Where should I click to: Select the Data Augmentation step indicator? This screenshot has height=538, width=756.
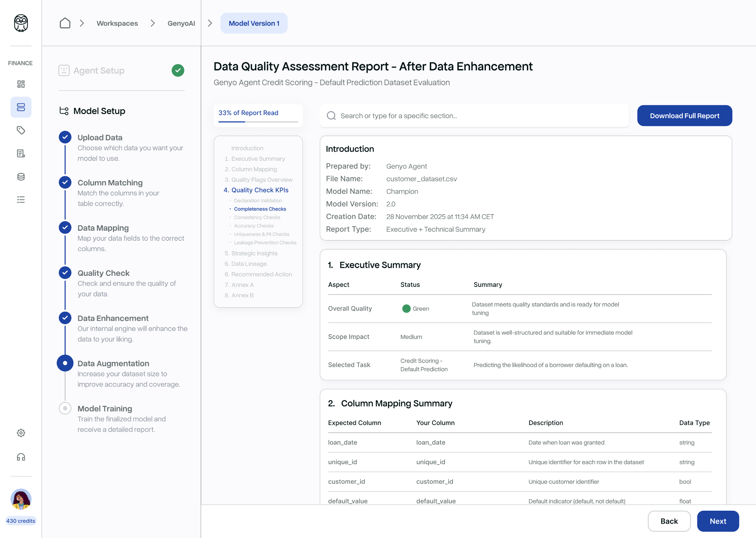(65, 363)
